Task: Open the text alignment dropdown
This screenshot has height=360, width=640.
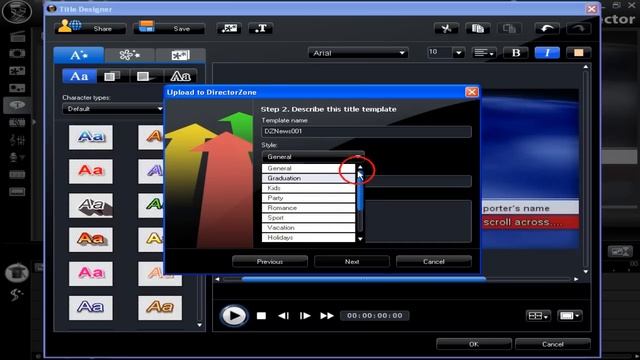Action: coord(484,53)
